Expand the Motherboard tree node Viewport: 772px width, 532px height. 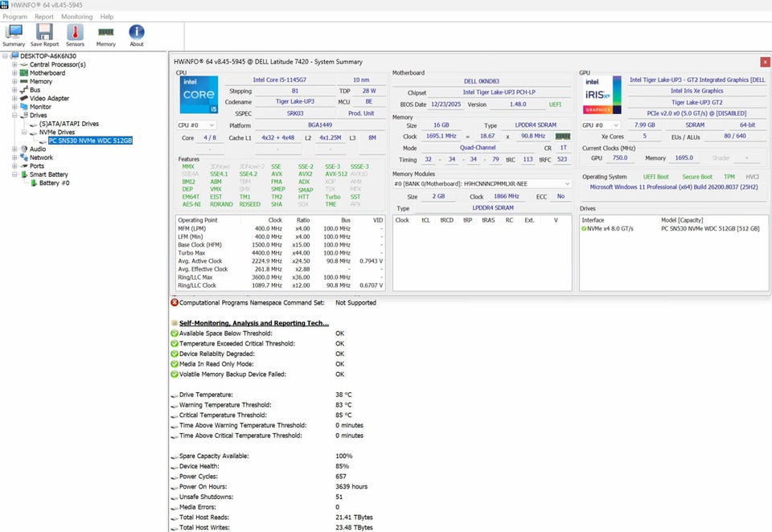[14, 73]
